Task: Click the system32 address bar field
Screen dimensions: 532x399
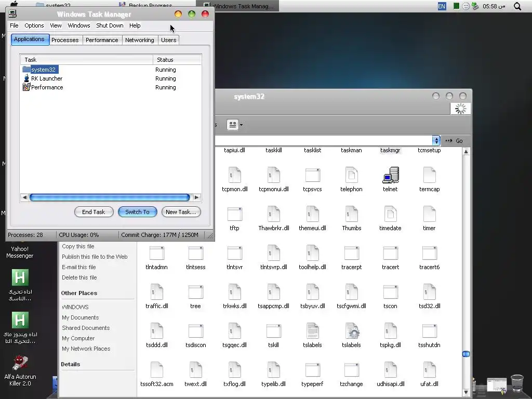Action: [x=323, y=140]
